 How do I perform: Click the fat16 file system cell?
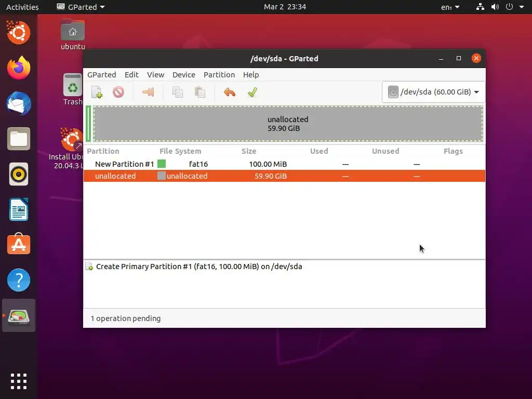coord(198,164)
